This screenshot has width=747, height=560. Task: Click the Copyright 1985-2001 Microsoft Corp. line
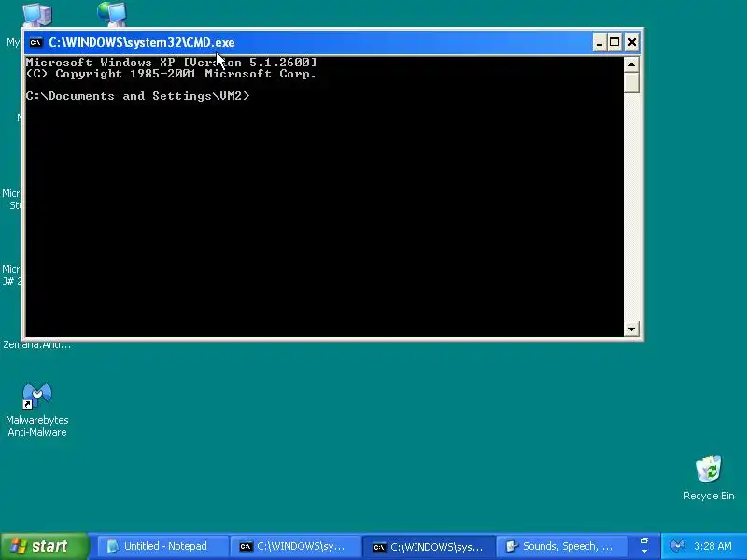pos(171,74)
